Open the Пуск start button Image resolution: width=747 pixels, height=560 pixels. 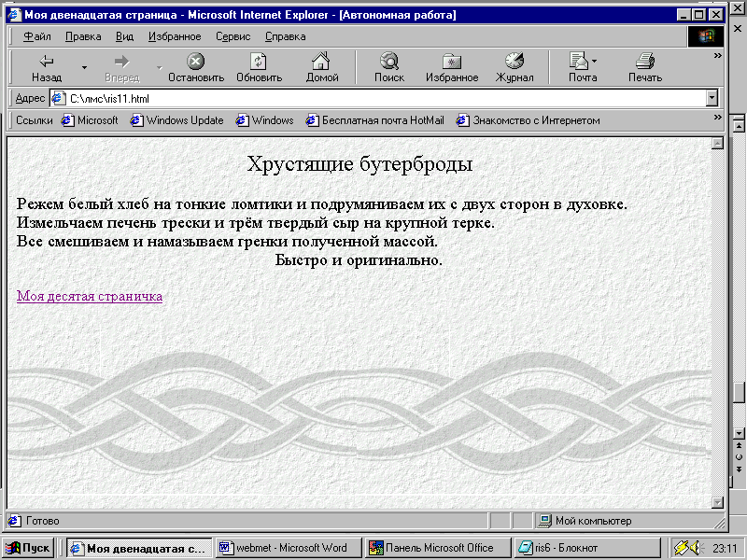coord(27,548)
